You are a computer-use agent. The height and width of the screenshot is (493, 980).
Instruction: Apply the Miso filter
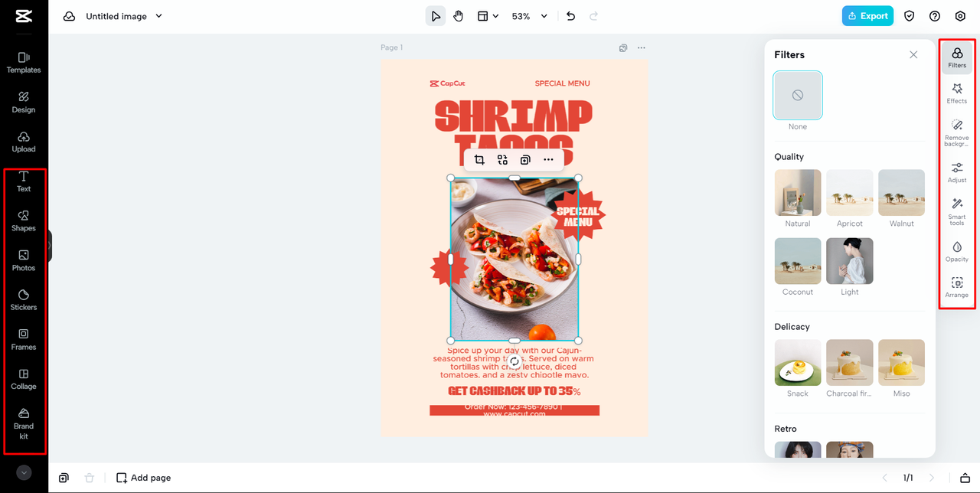coord(901,363)
